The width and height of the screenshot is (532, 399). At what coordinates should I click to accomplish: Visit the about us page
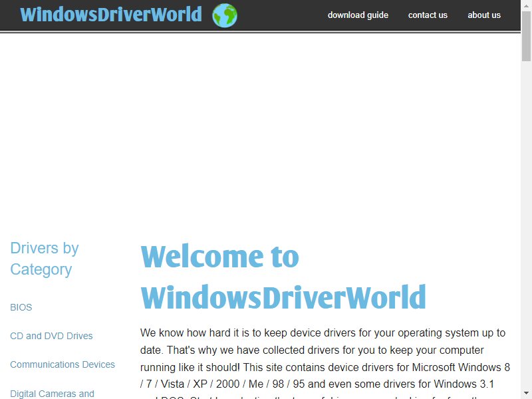[x=484, y=15]
